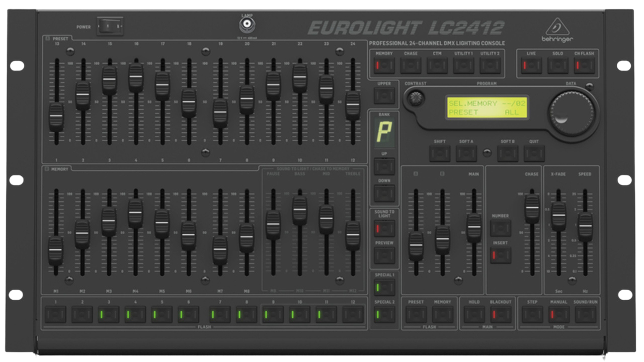This screenshot has width=644, height=362.
Task: Grab preset fader channel 4
Action: pyautogui.click(x=136, y=77)
